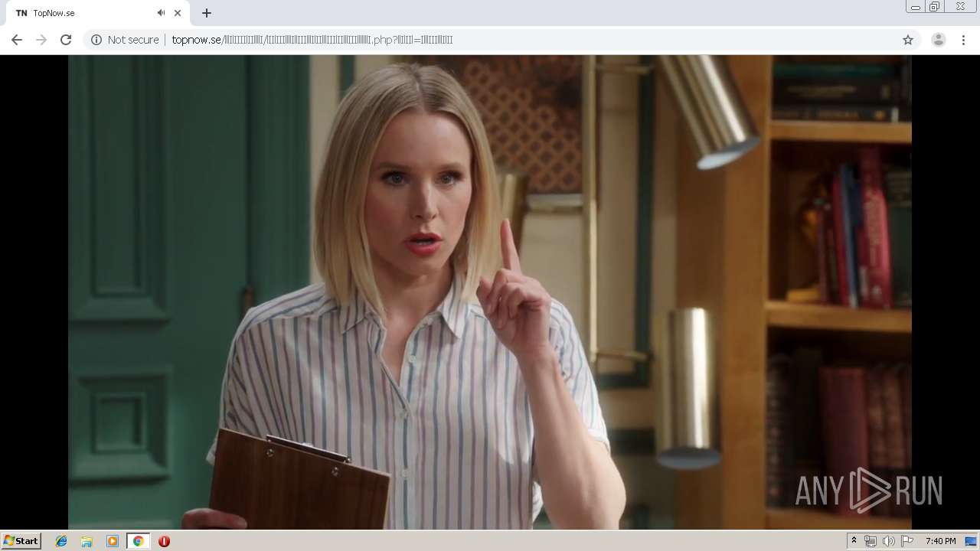Bookmark this page with the star
Viewport: 980px width, 551px height.
[908, 40]
